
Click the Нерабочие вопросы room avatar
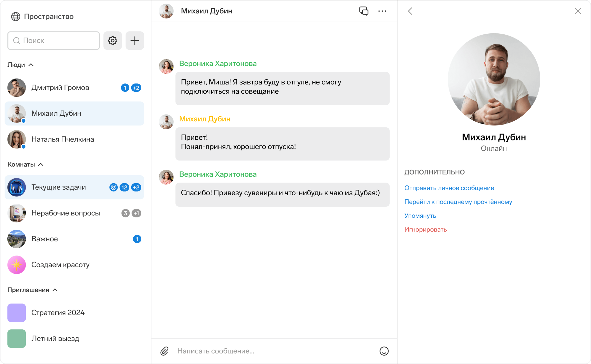click(17, 213)
